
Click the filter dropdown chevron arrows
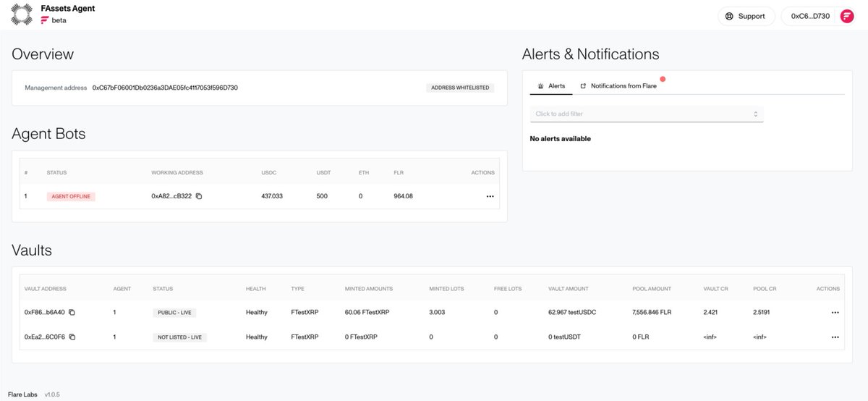click(x=755, y=114)
